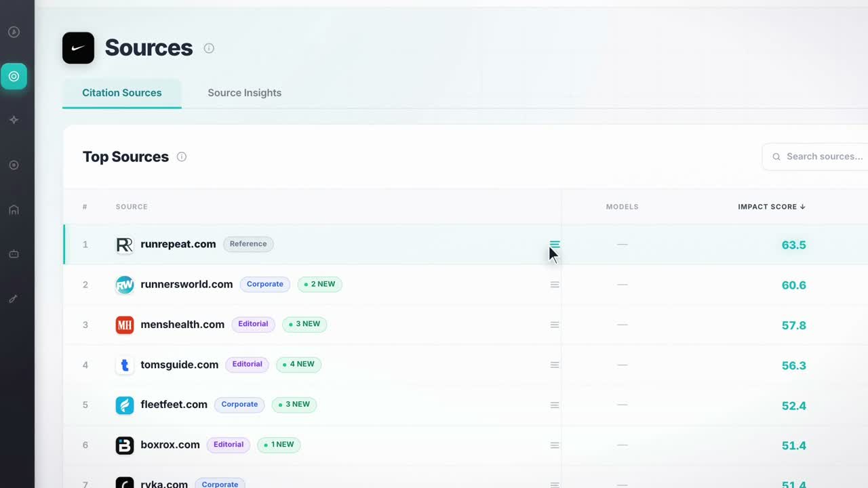Open the tomsguide.com source name
The image size is (868, 488).
click(x=180, y=365)
